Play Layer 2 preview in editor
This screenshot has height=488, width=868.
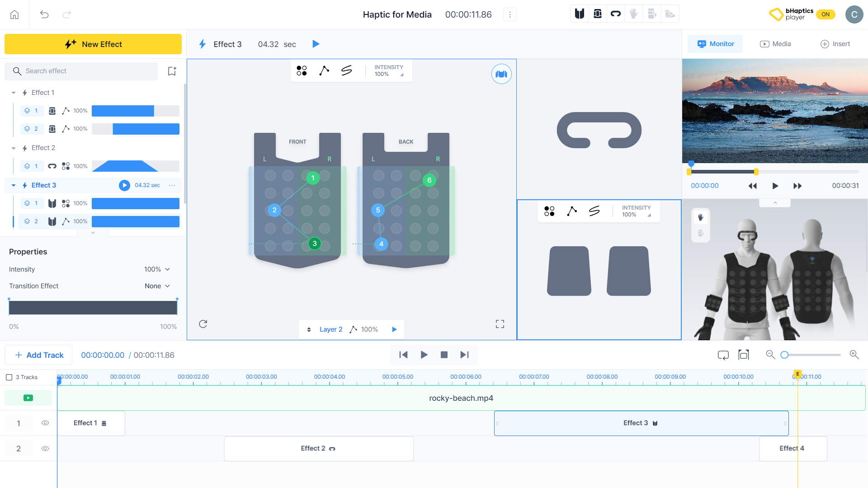coord(394,329)
